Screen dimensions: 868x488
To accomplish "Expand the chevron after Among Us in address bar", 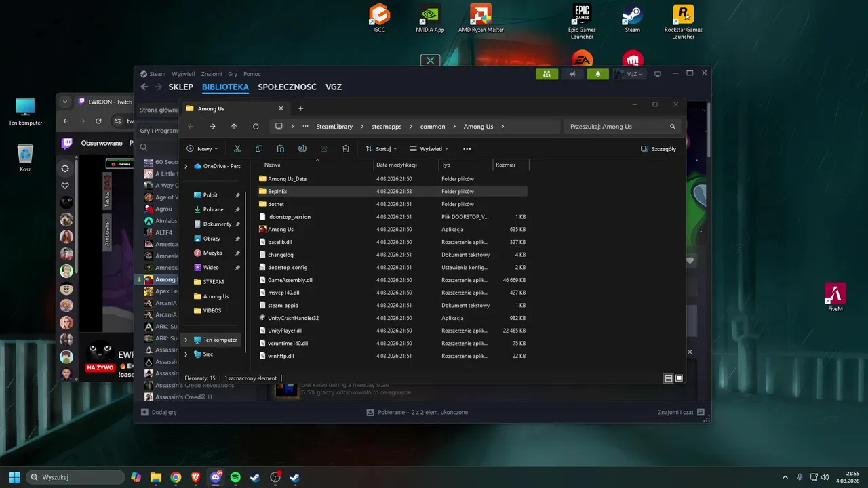I will pyautogui.click(x=503, y=127).
